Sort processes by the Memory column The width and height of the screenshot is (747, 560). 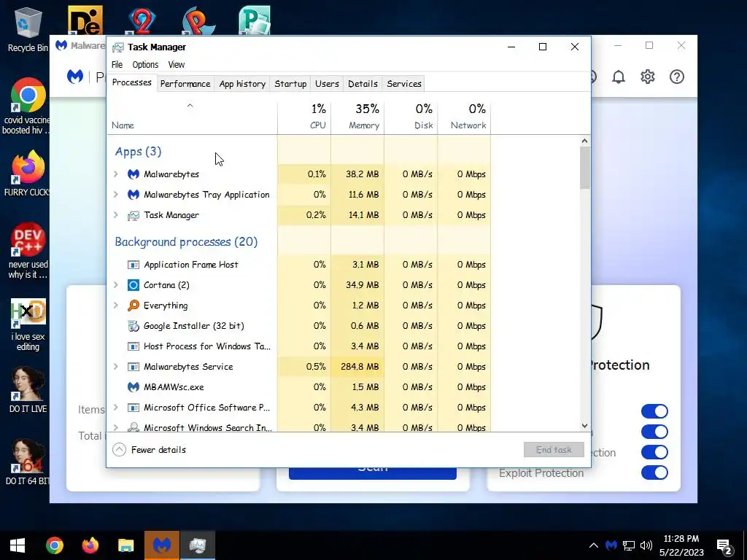coord(357,117)
